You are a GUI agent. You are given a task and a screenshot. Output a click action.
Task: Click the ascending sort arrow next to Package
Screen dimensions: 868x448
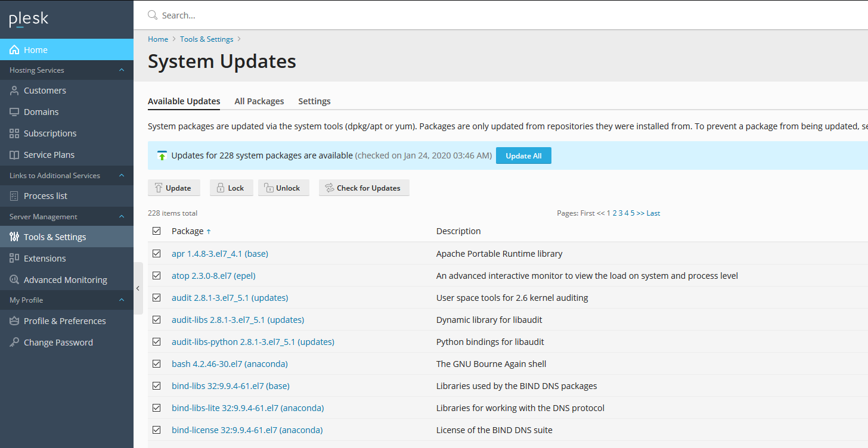[209, 231]
